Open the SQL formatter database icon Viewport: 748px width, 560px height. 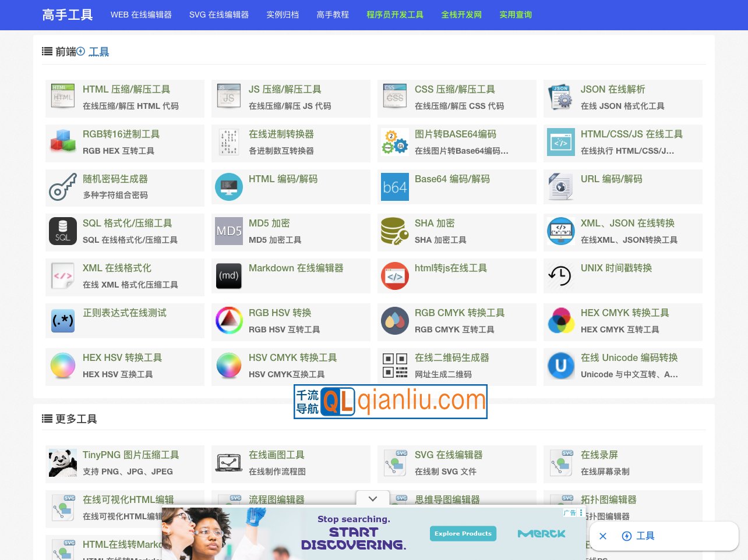coord(63,231)
